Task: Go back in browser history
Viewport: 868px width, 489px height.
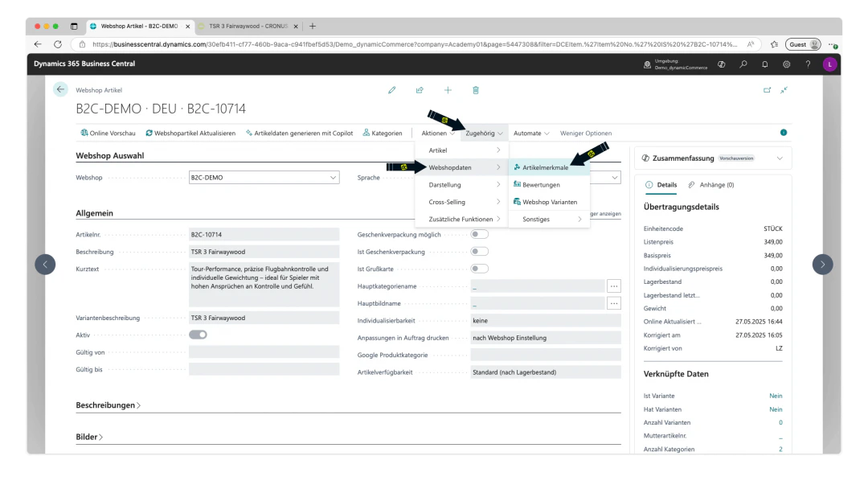Action: [38, 44]
